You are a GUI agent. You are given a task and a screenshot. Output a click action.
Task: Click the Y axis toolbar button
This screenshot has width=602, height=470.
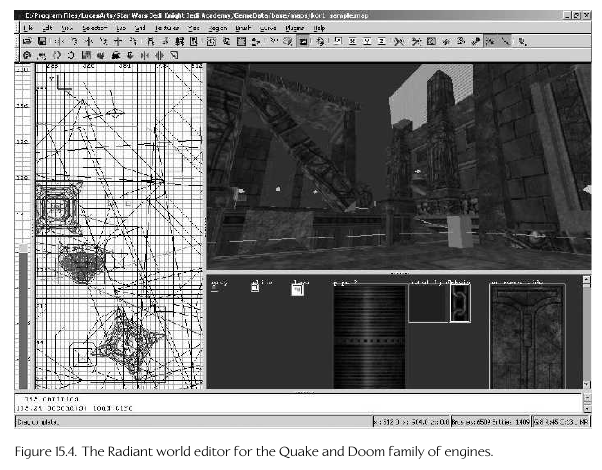pyautogui.click(x=369, y=42)
